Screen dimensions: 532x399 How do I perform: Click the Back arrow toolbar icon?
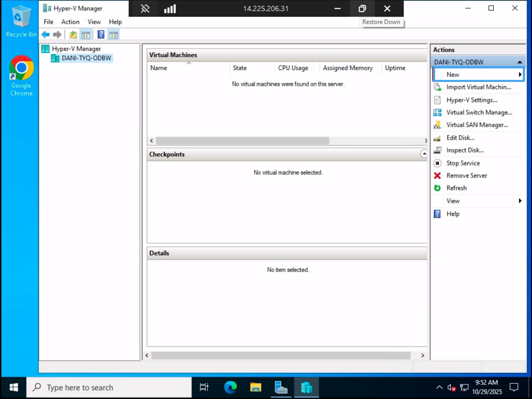pyautogui.click(x=46, y=35)
